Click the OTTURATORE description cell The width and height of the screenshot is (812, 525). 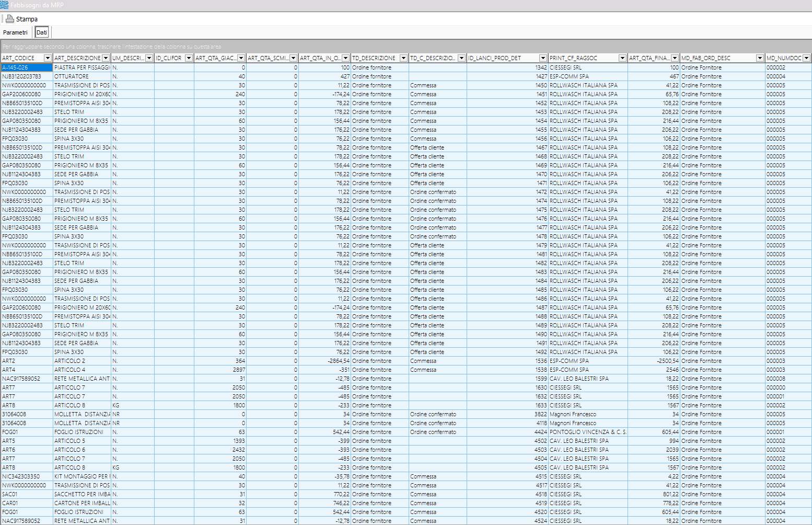pos(82,76)
